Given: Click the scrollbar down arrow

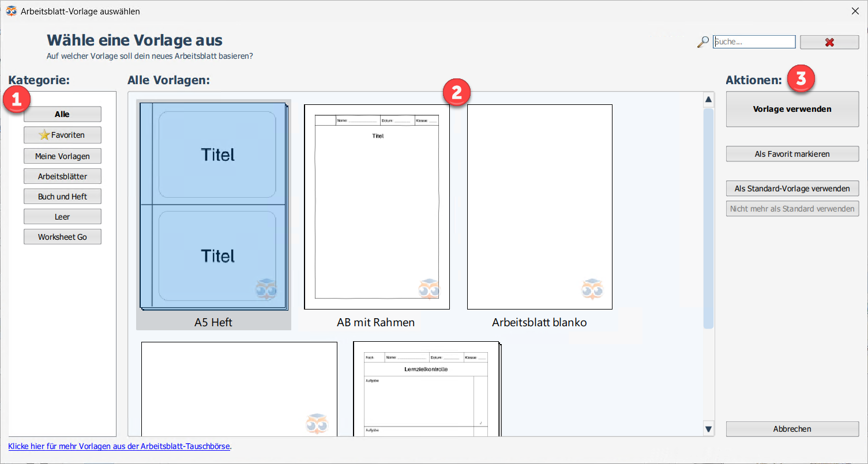Looking at the screenshot, I should [x=708, y=428].
